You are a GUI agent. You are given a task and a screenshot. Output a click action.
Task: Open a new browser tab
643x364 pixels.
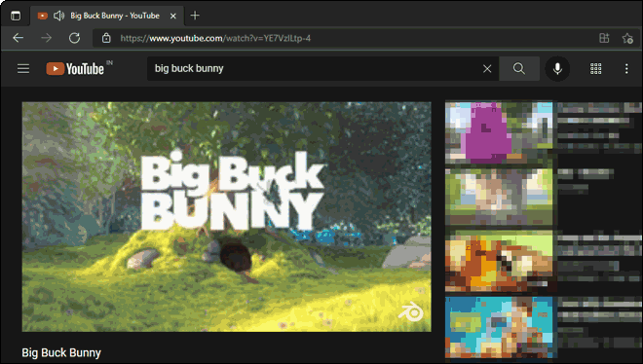pos(195,16)
